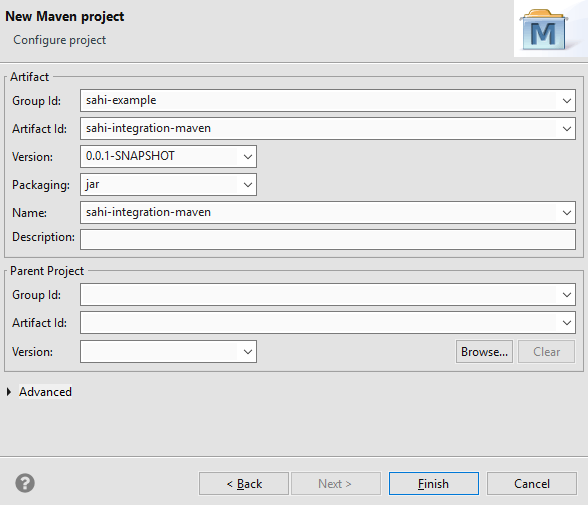This screenshot has width=588, height=505.
Task: Expand the Advanced section
Action: tap(9, 392)
